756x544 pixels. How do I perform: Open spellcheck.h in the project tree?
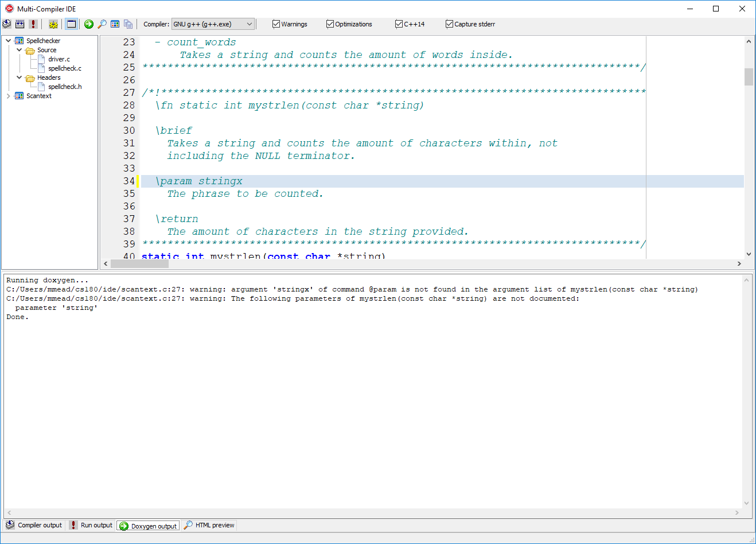(65, 87)
